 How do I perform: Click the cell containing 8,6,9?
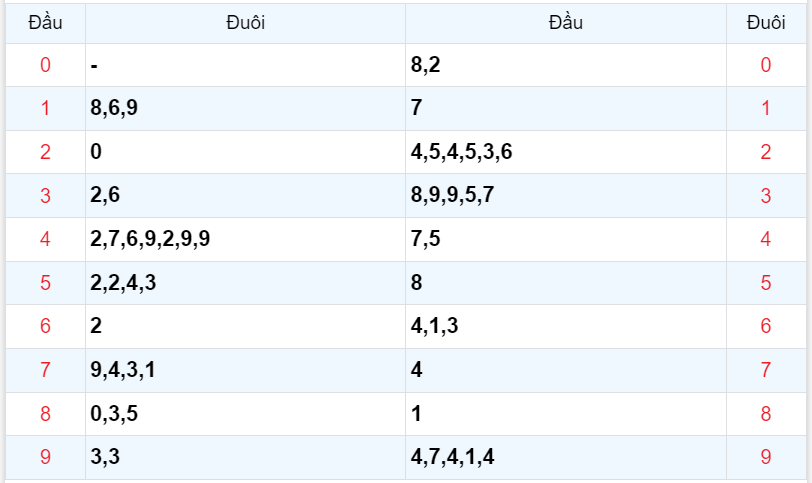(245, 109)
